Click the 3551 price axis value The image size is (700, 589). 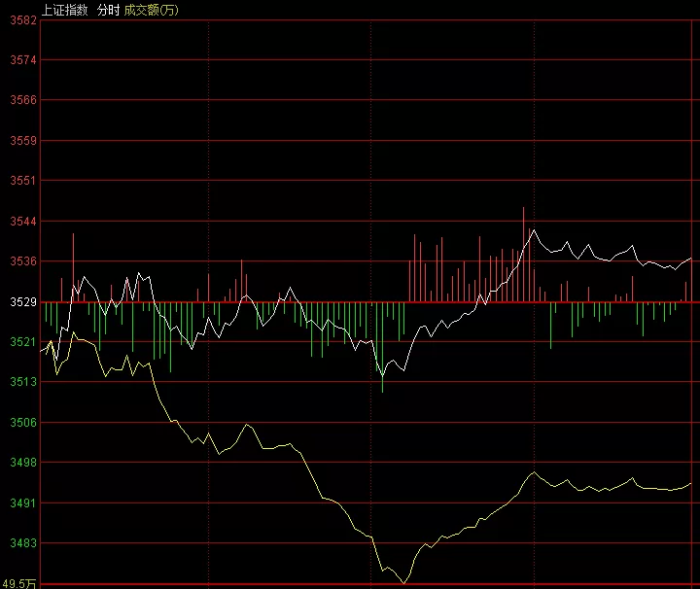[x=23, y=180]
